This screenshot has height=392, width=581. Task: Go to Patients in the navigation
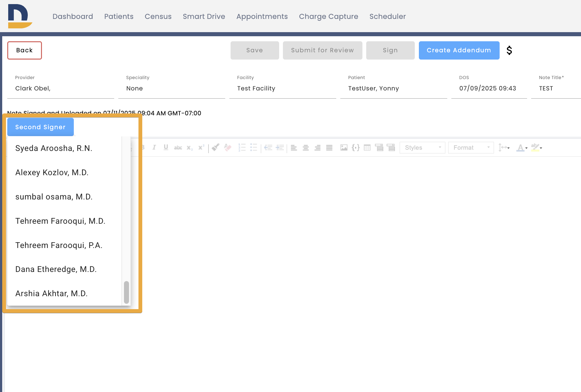(x=119, y=16)
